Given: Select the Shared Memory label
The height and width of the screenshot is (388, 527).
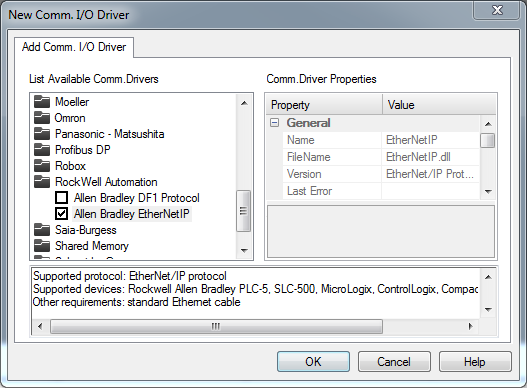Looking at the screenshot, I should click(x=92, y=246).
